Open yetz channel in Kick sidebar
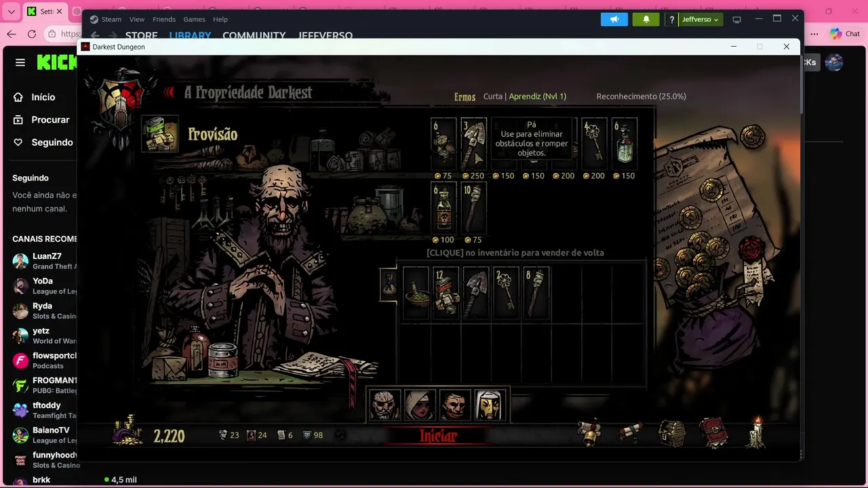868x488 pixels. (x=44, y=335)
